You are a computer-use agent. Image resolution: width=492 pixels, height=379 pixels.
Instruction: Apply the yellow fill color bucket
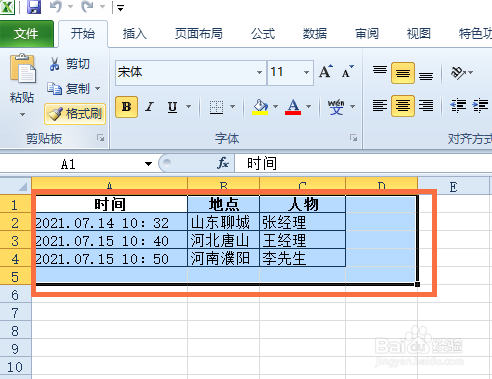[x=260, y=107]
